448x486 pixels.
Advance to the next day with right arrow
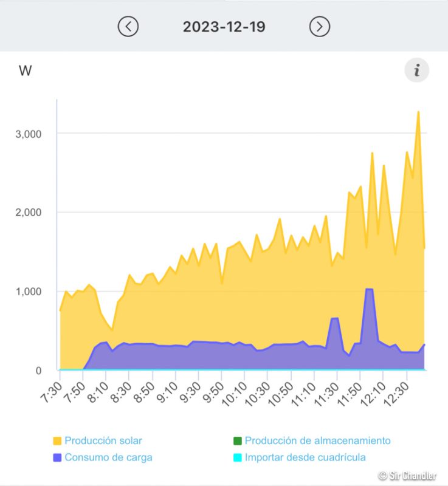pyautogui.click(x=319, y=27)
